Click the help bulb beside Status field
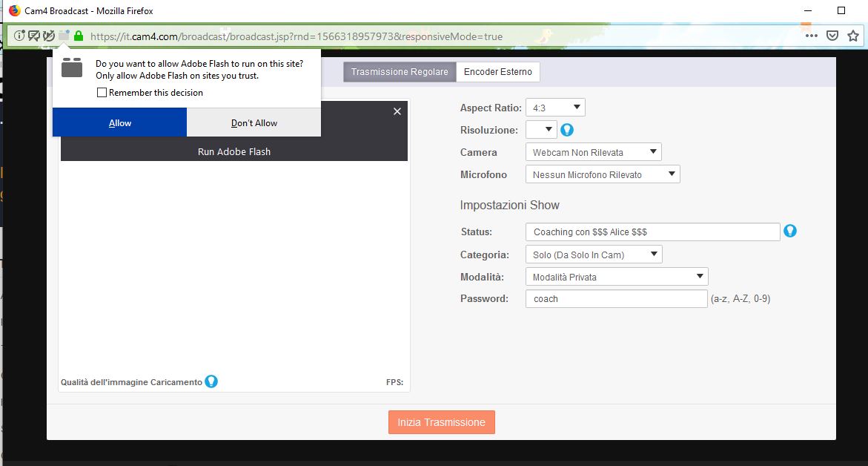The height and width of the screenshot is (466, 868). click(790, 231)
